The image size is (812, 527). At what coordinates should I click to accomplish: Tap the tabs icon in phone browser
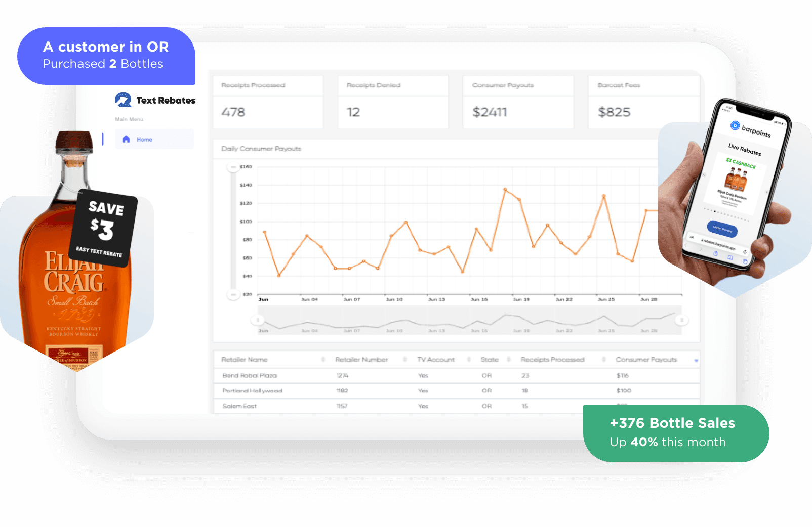[x=745, y=261]
